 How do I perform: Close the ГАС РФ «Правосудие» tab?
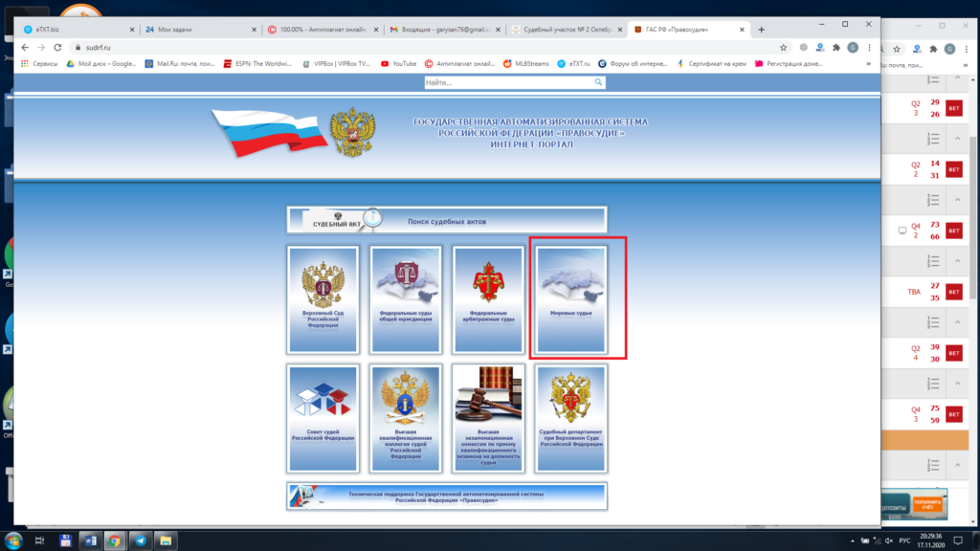pos(742,30)
